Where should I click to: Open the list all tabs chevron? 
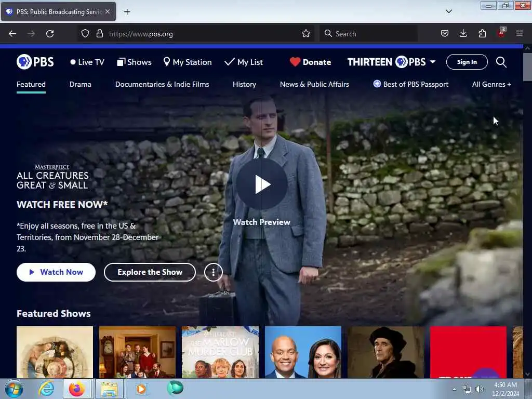(x=448, y=11)
